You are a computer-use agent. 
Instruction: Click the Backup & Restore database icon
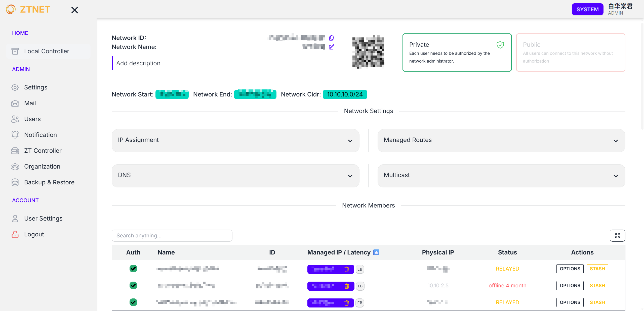point(15,182)
